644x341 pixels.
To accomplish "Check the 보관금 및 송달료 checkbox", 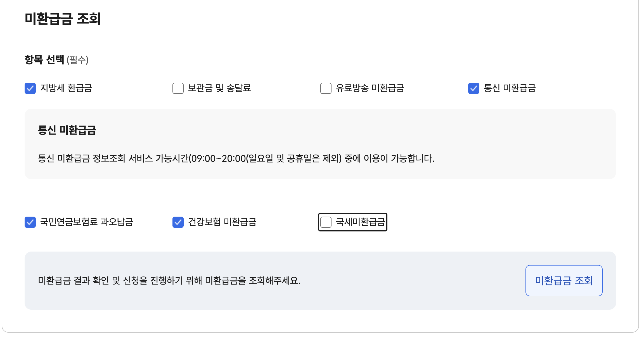I will point(178,88).
